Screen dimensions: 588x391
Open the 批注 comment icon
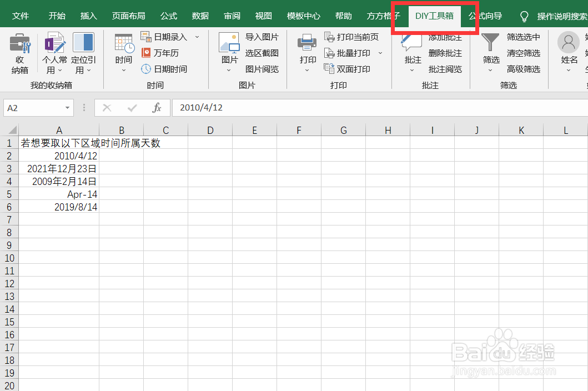412,43
